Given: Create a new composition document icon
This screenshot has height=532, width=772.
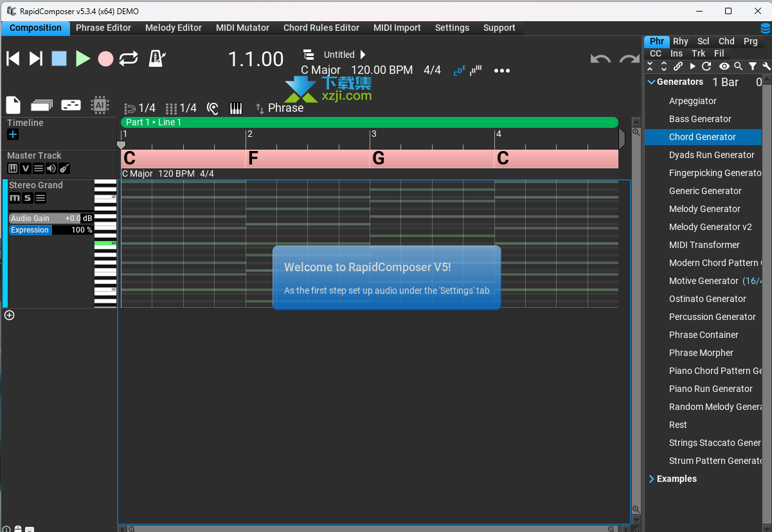Looking at the screenshot, I should 13,105.
